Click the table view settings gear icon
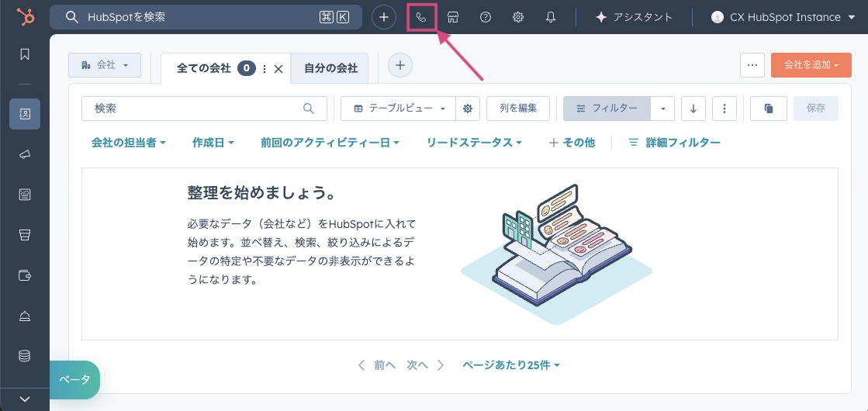Viewport: 868px width, 411px height. click(468, 109)
